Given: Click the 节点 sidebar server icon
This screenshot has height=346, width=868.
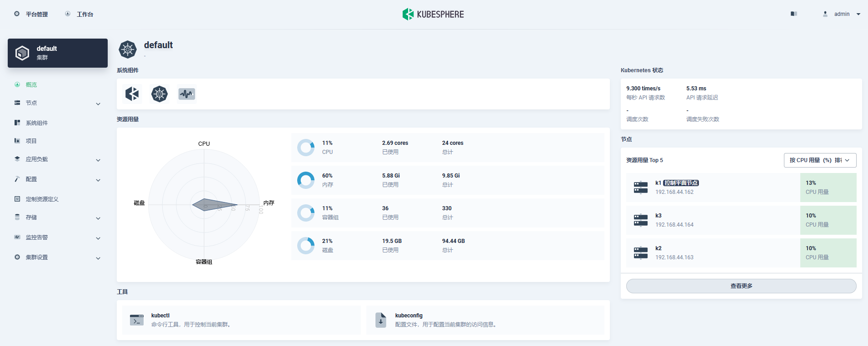Looking at the screenshot, I should (17, 103).
